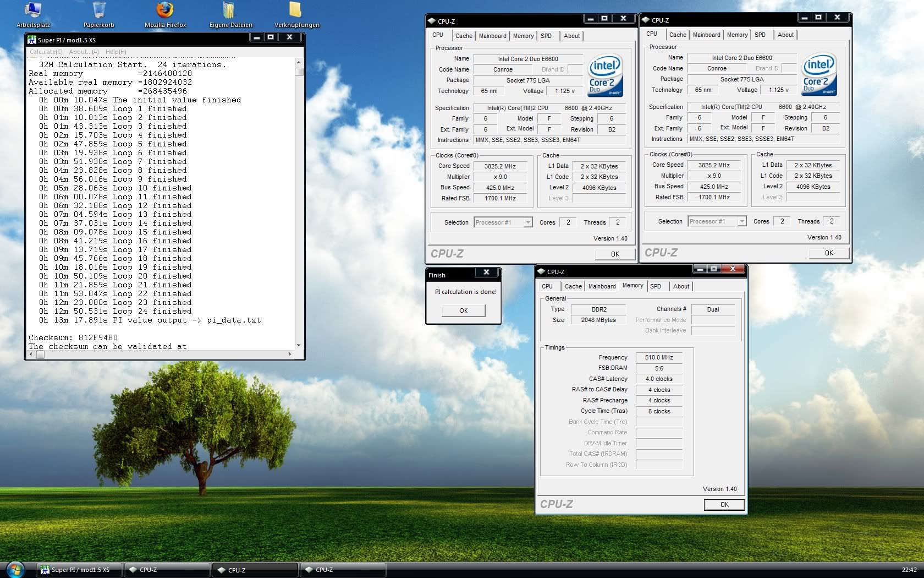Switch to Cache tab in left CPU-Z
Image resolution: width=924 pixels, height=578 pixels.
(x=464, y=36)
